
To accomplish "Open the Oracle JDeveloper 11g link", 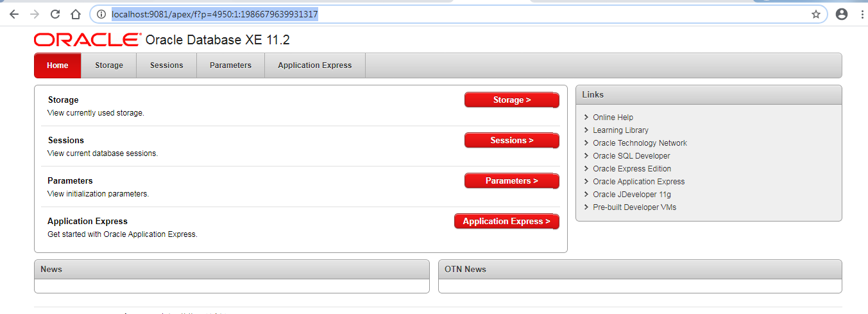I will point(632,195).
